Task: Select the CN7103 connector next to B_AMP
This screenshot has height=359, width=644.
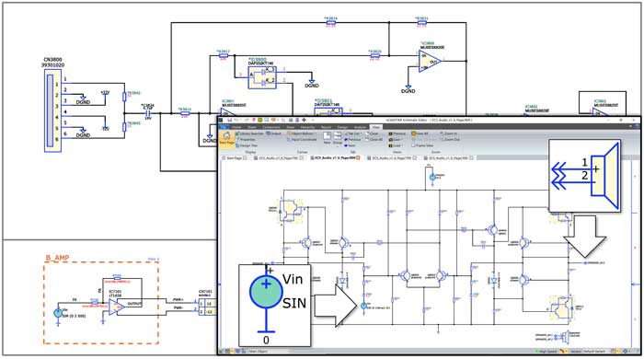Action: [208, 307]
